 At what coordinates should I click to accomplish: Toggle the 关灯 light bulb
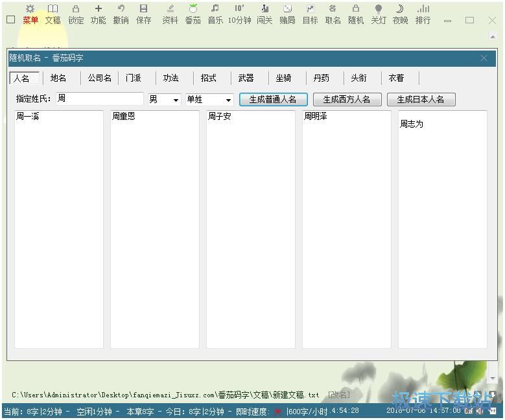point(379,9)
